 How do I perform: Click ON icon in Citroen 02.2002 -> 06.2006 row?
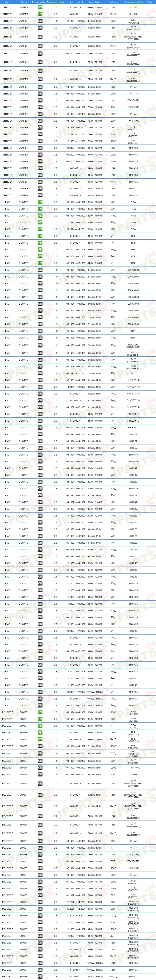(x=40, y=54)
